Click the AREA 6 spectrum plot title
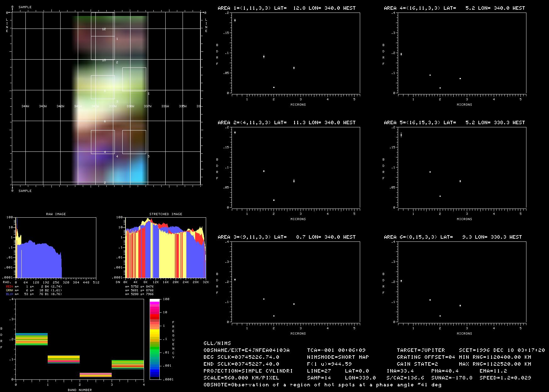549x392 pixels. [452, 237]
